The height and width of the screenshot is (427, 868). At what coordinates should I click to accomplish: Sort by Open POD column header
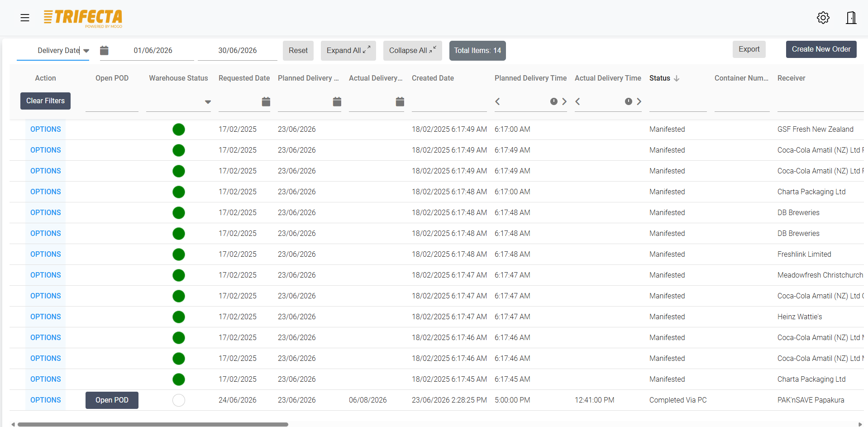click(112, 78)
